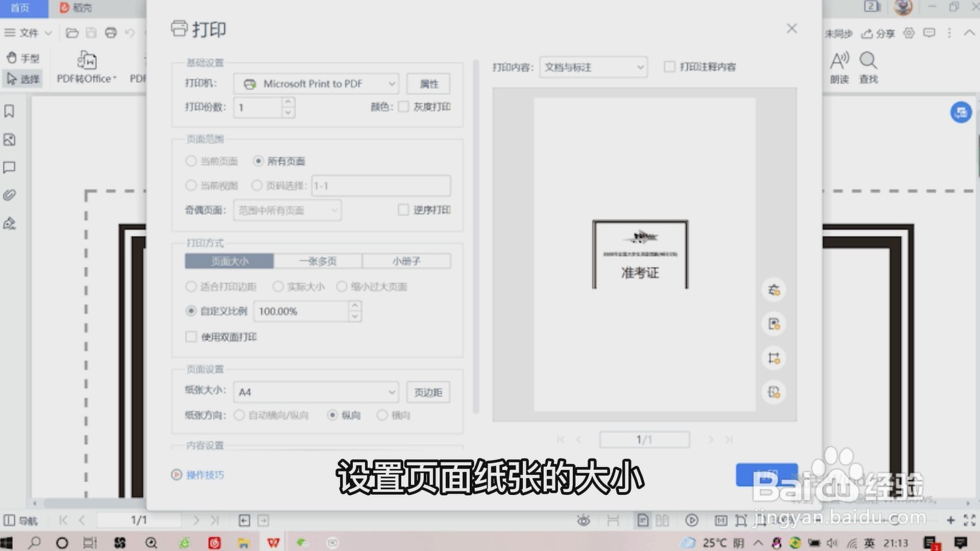This screenshot has height=551, width=980.
Task: Open 查找 (find) in the toolbar
Action: 867,68
